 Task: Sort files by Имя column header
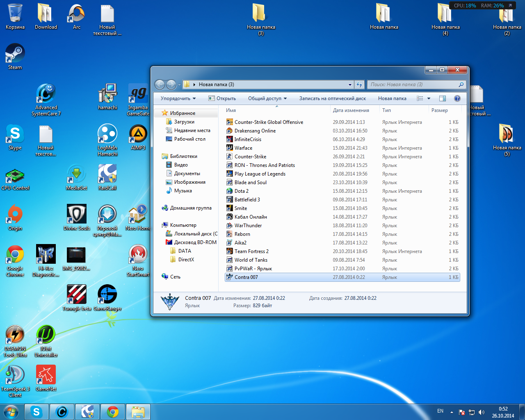click(277, 110)
